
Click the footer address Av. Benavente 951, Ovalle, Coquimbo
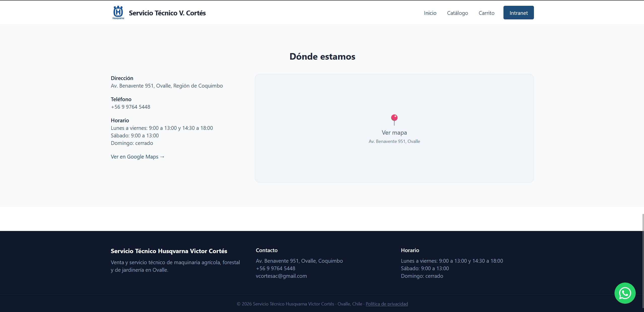click(x=299, y=261)
